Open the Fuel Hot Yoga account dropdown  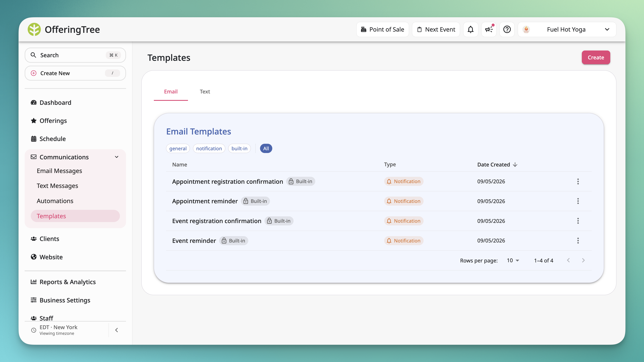[x=567, y=29]
